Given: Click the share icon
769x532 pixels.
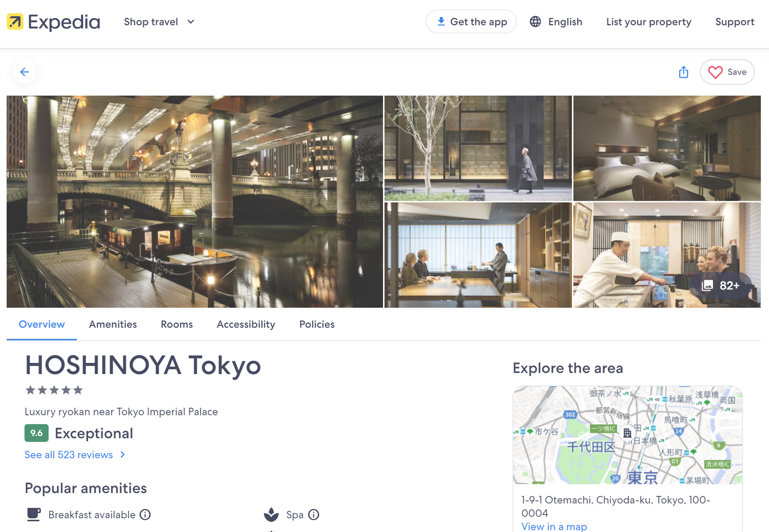Looking at the screenshot, I should point(684,72).
